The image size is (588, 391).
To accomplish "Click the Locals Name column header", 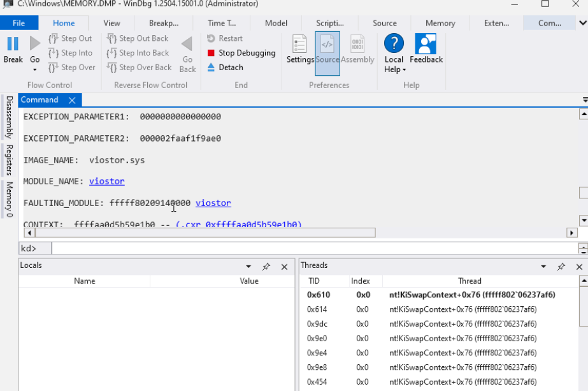I will pyautogui.click(x=84, y=281).
